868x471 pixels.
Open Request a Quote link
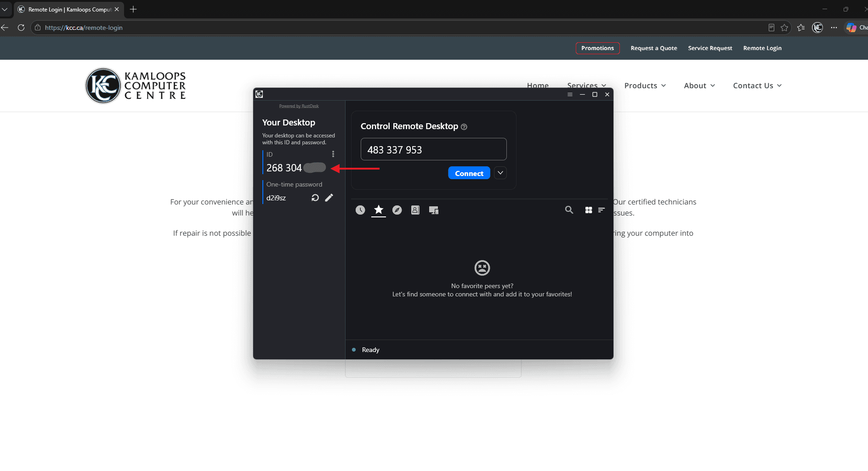[654, 48]
